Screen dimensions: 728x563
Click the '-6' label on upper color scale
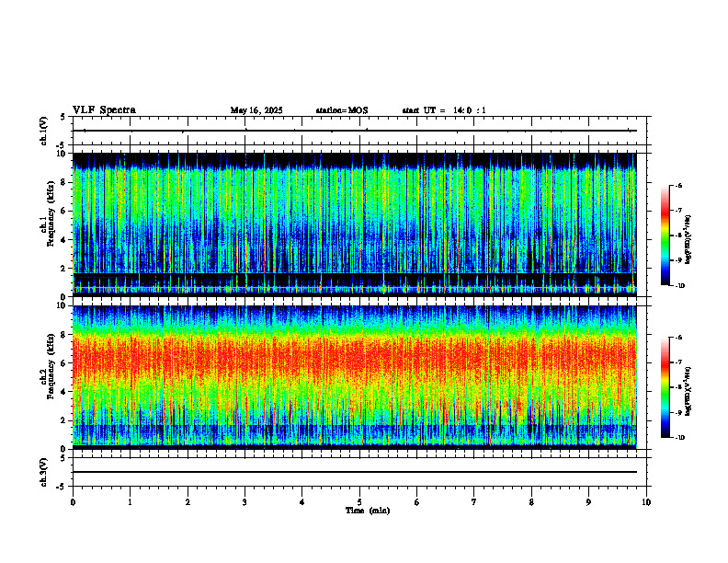(x=678, y=186)
